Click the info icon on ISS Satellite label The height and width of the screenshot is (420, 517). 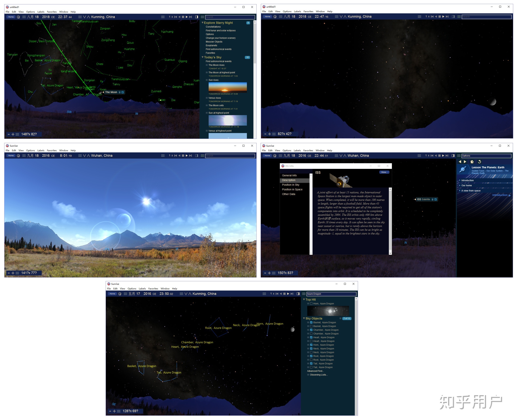432,199
